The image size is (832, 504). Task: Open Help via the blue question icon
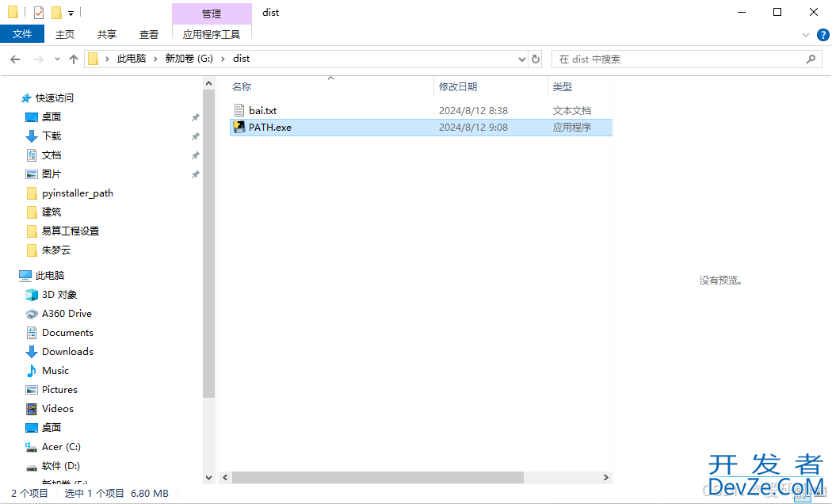pos(822,35)
